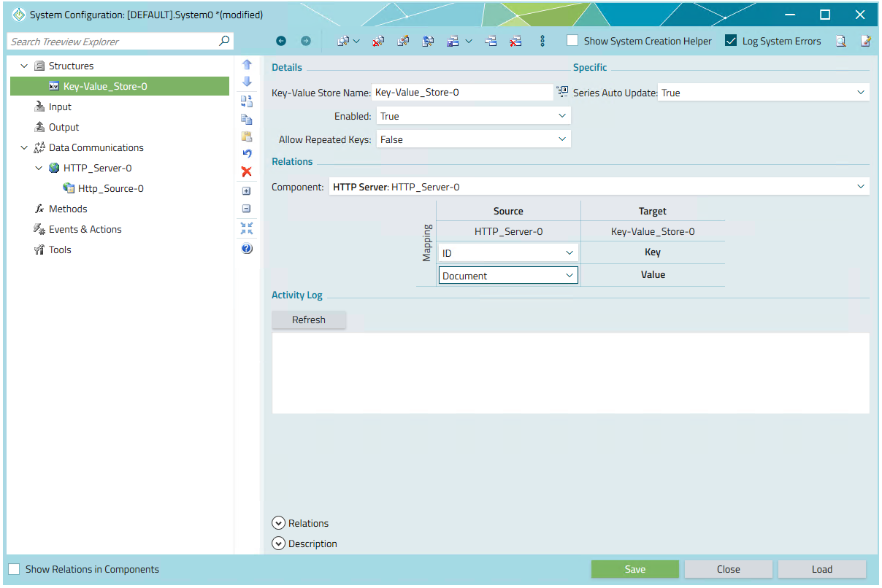
Task: Expand the Description section
Action: pyautogui.click(x=278, y=543)
